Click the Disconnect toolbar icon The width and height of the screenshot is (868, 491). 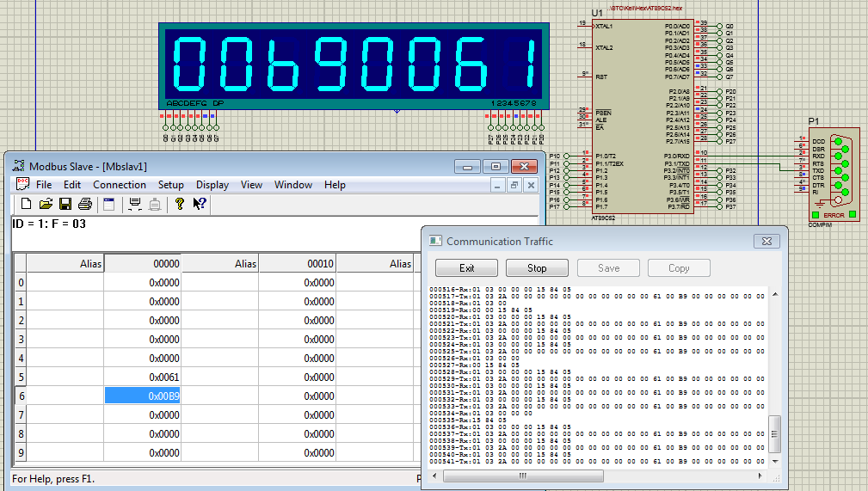pyautogui.click(x=155, y=204)
